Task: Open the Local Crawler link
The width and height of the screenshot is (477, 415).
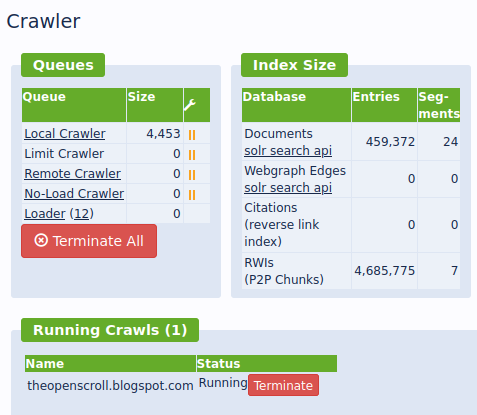Action: 65,134
